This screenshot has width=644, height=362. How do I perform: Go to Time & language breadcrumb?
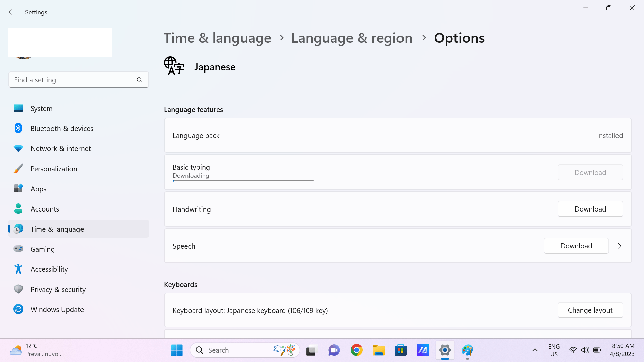click(x=217, y=38)
